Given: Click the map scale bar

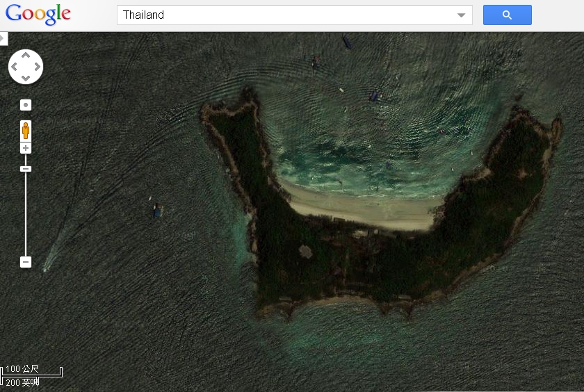Looking at the screenshot, I should [x=32, y=375].
